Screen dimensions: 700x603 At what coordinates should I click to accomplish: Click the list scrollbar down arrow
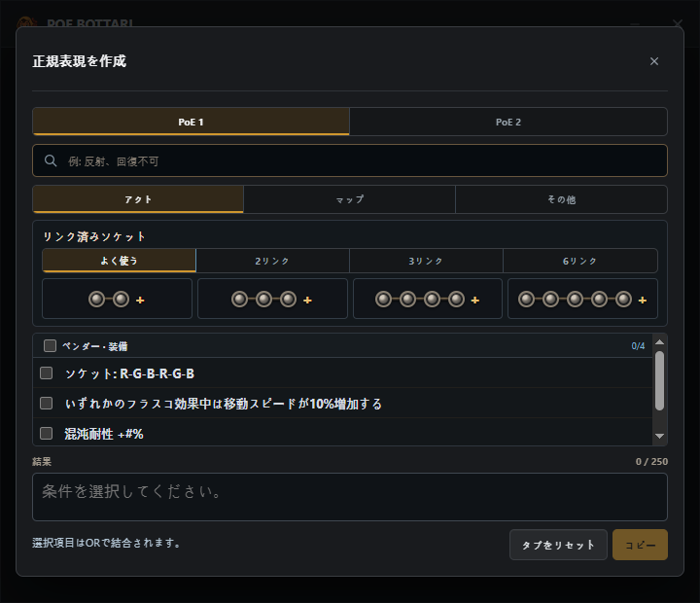tap(659, 436)
